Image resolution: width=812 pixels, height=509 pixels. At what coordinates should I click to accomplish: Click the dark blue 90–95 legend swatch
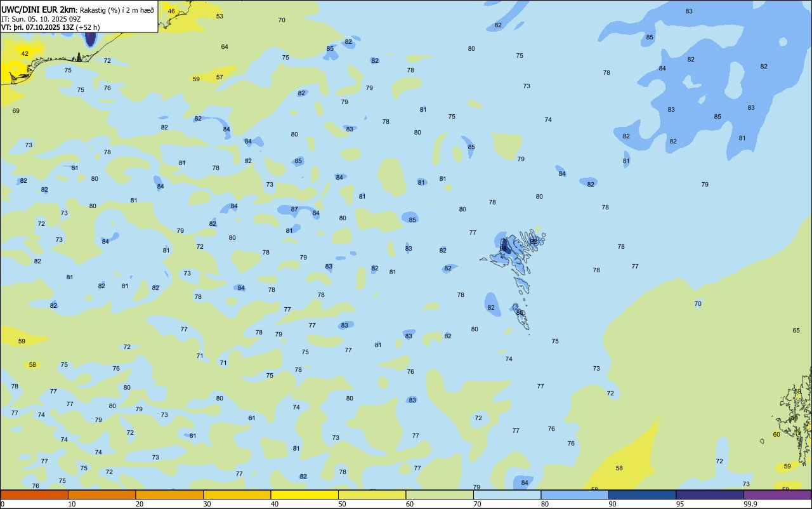[x=642, y=494]
